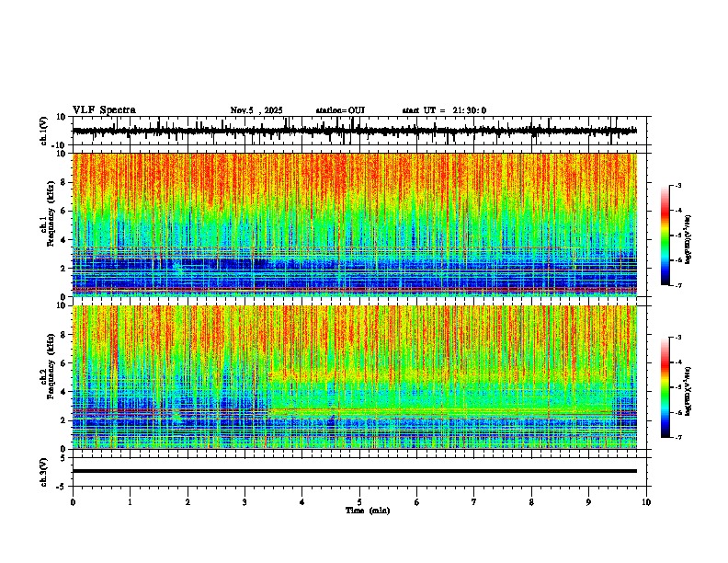This screenshot has height=563, width=728.
Task: Click the ch.1 spectrogram color scale bar
Action: 665,236
